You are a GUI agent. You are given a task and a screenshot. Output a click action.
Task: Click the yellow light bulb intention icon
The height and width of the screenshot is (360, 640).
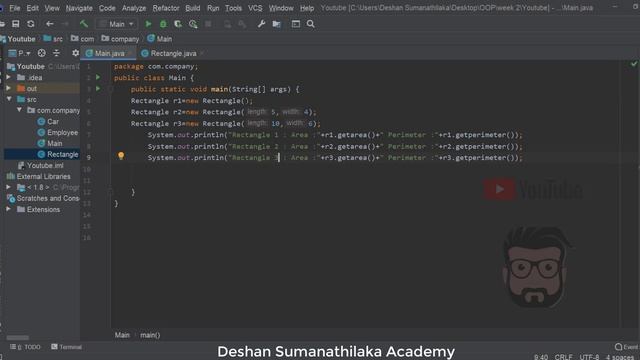[x=121, y=156]
